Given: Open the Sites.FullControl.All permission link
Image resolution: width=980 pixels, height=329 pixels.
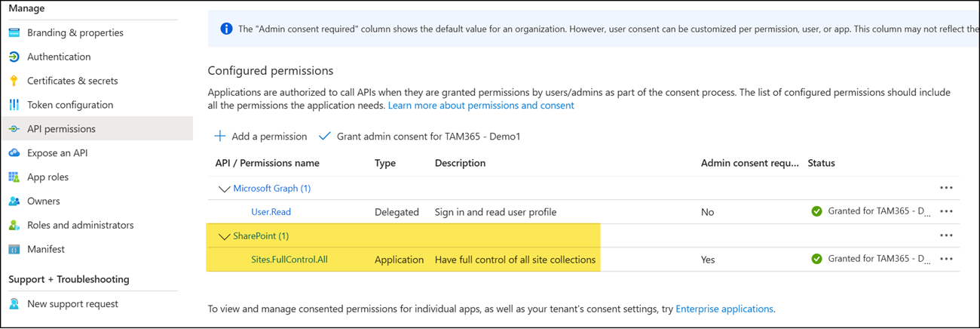Looking at the screenshot, I should (x=289, y=260).
